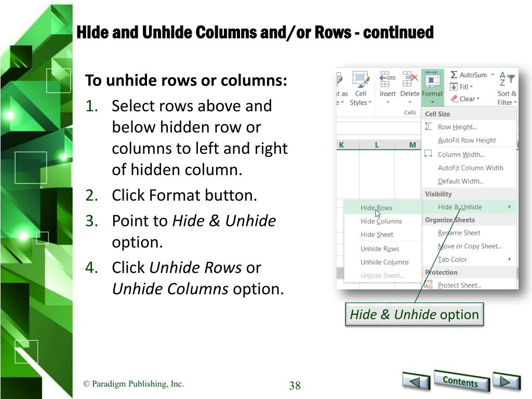This screenshot has height=399, width=532.
Task: Click the Format button icon
Action: 432,79
